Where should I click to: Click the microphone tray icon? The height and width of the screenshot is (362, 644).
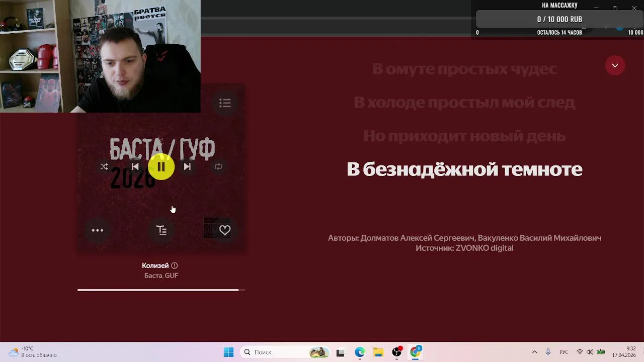click(548, 352)
